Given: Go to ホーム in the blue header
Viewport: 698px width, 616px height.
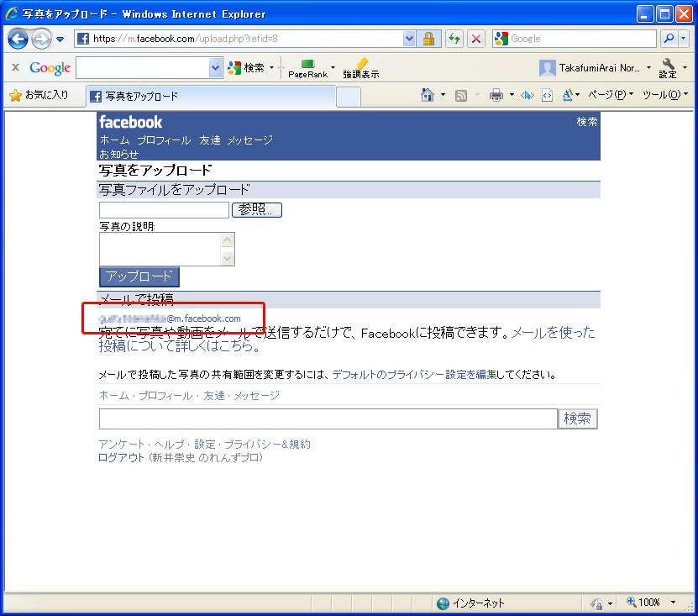Looking at the screenshot, I should coord(114,140).
